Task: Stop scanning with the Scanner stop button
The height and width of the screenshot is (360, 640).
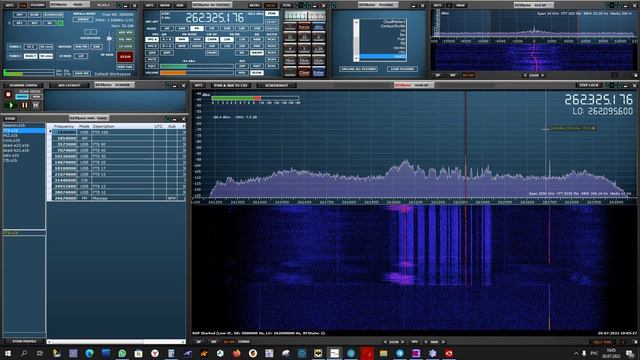Action: 8,95
